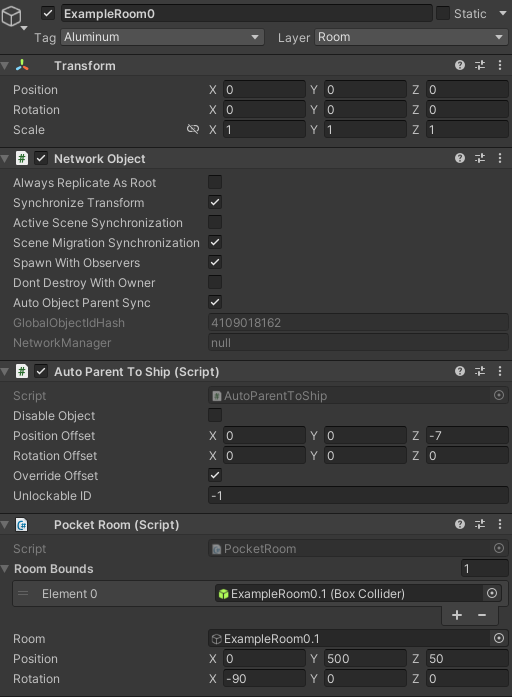This screenshot has height=697, width=512.
Task: Open object picker for AutoParentToShip script
Action: click(x=499, y=395)
